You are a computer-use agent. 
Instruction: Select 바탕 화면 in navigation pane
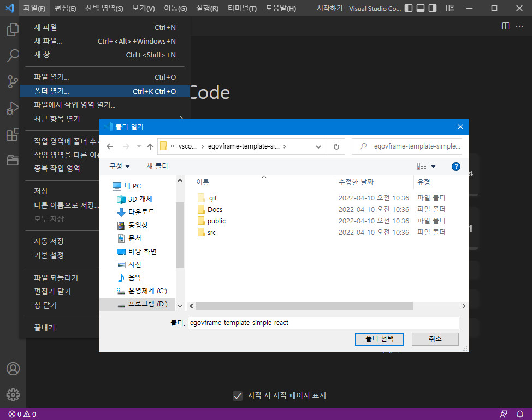137,251
